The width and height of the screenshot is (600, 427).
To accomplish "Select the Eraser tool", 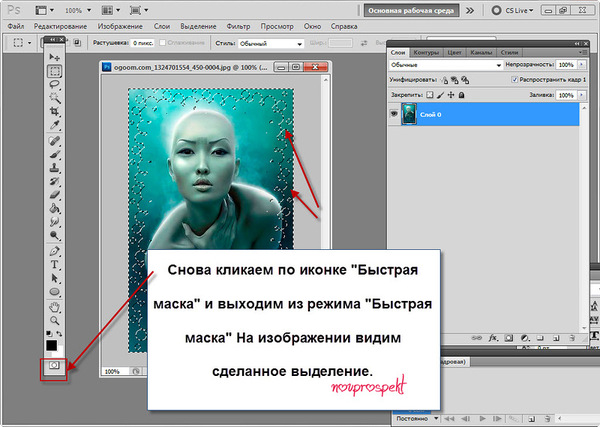I will pos(54,195).
